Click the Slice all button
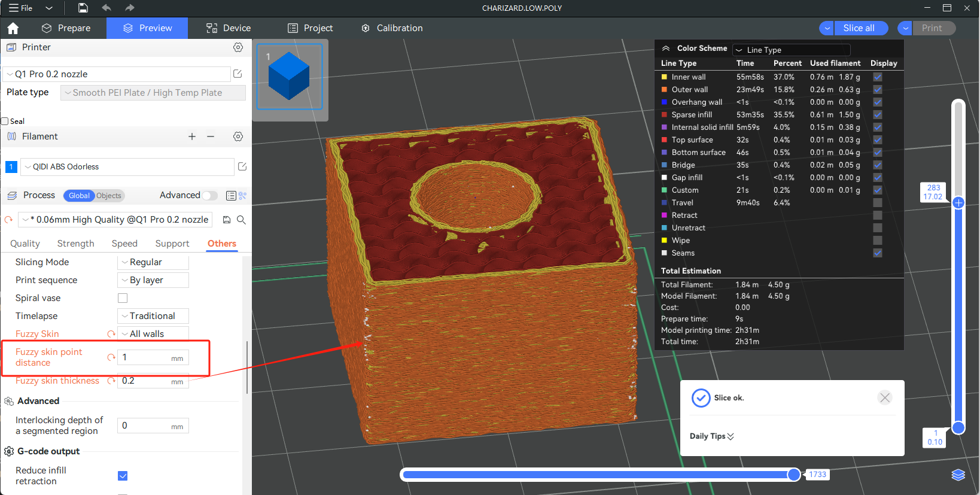This screenshot has height=495, width=980. tap(859, 28)
